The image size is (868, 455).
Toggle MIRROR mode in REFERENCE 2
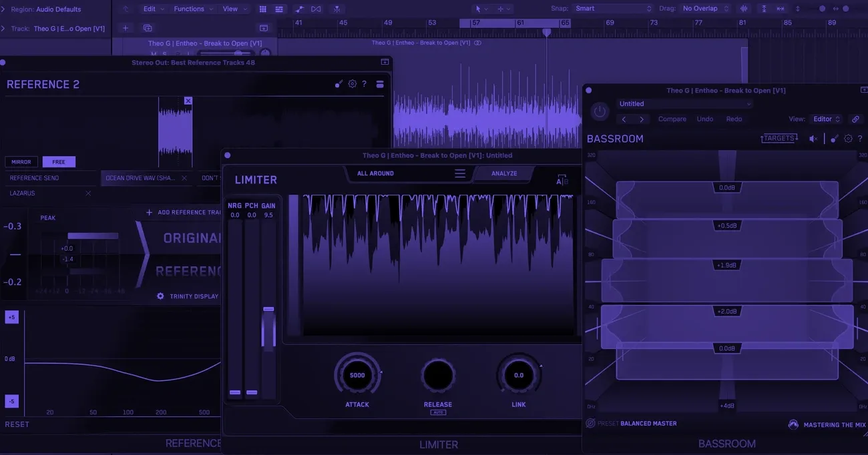pyautogui.click(x=21, y=160)
